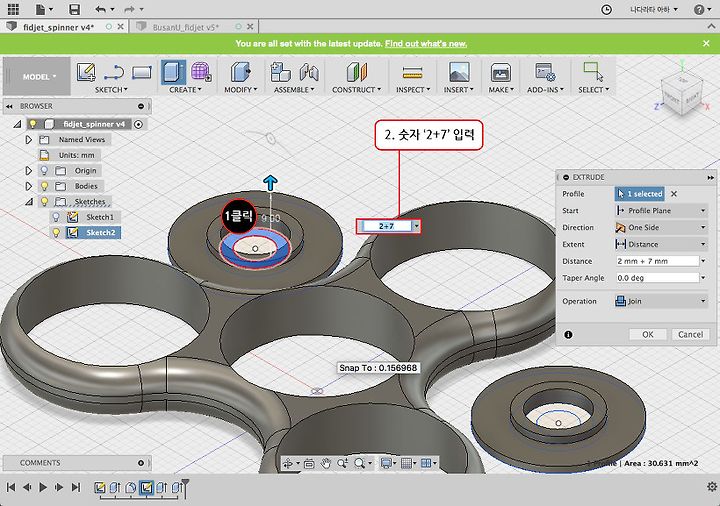Open the MODEL workspace dropdown

(37, 76)
